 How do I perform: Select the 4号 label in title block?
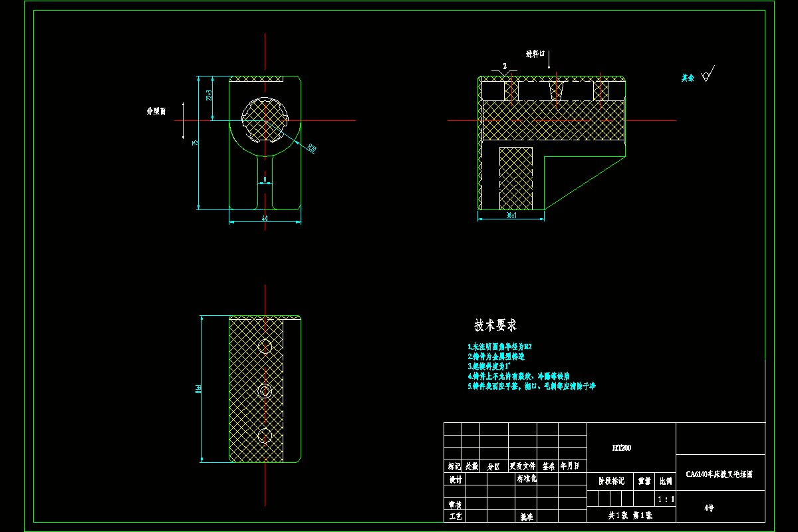coord(709,508)
